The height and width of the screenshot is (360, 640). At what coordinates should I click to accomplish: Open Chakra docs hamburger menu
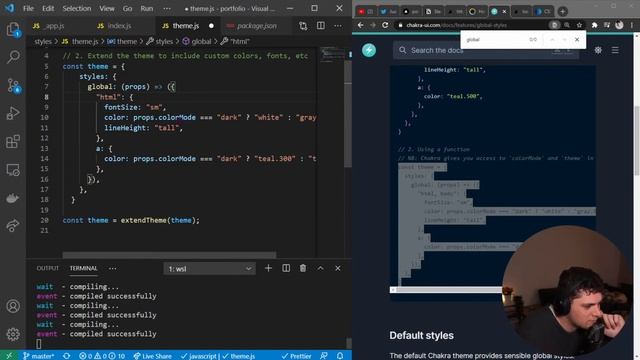[x=615, y=50]
